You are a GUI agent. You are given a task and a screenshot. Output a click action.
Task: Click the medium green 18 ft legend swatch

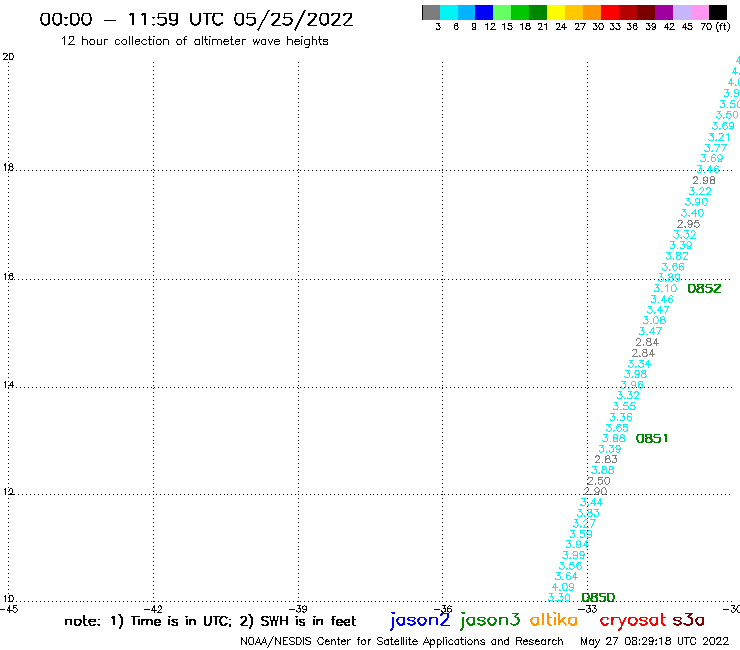click(x=521, y=12)
